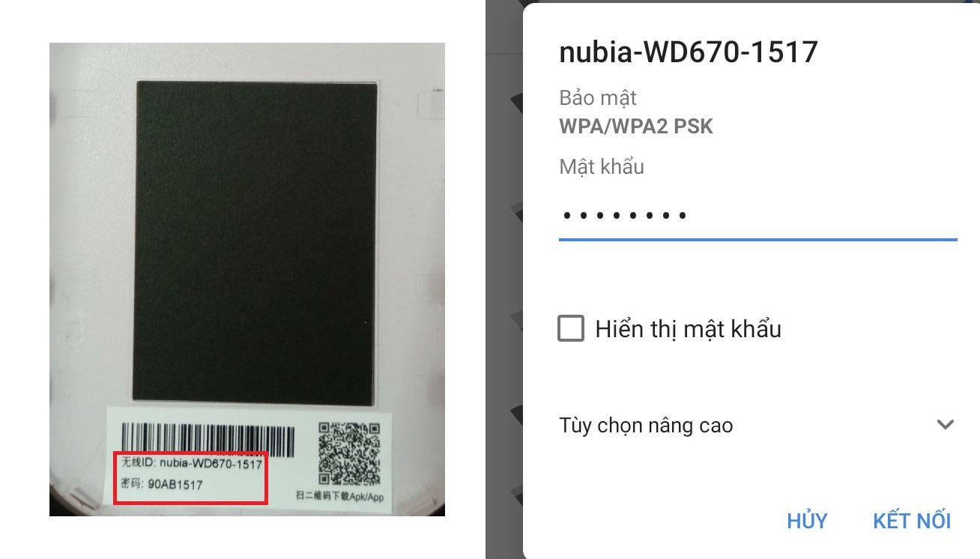The height and width of the screenshot is (559, 980).
Task: Toggle the Hiển thị mật khẩu checkbox
Action: (571, 328)
